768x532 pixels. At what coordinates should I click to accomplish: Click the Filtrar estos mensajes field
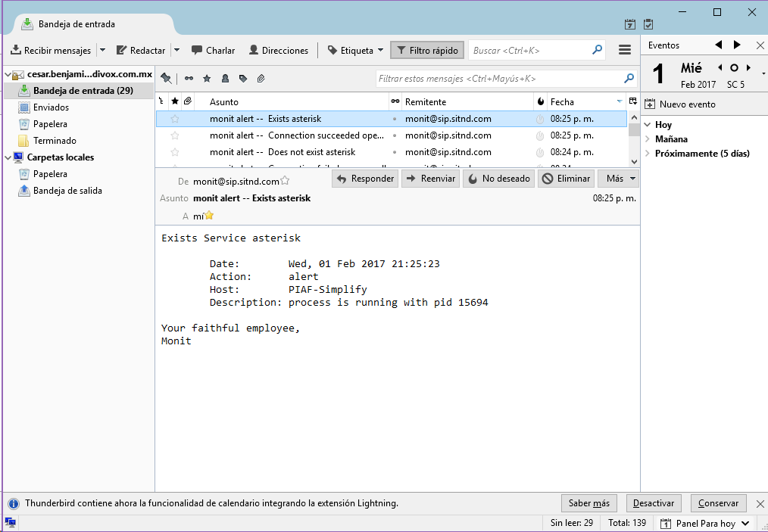point(506,78)
